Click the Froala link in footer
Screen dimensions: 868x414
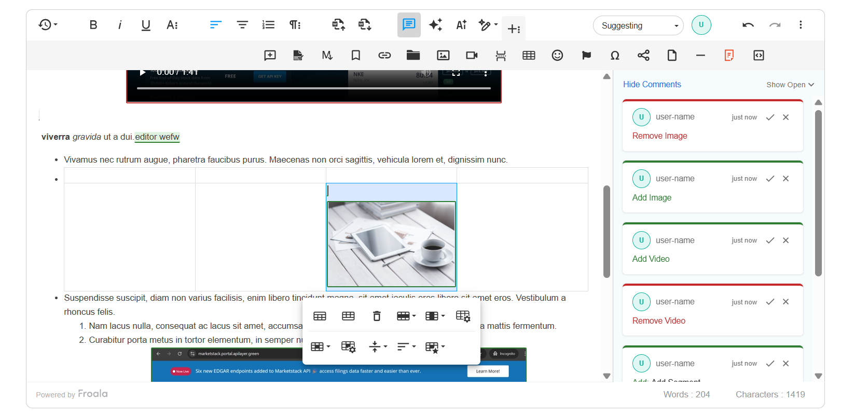point(93,394)
